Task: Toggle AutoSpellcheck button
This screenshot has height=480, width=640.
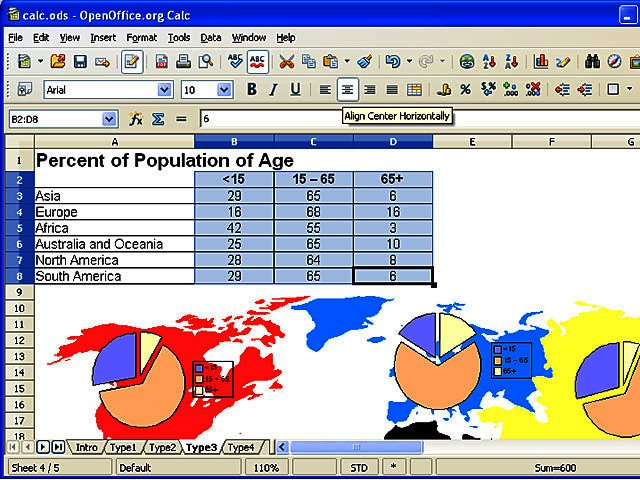Action: click(x=258, y=62)
